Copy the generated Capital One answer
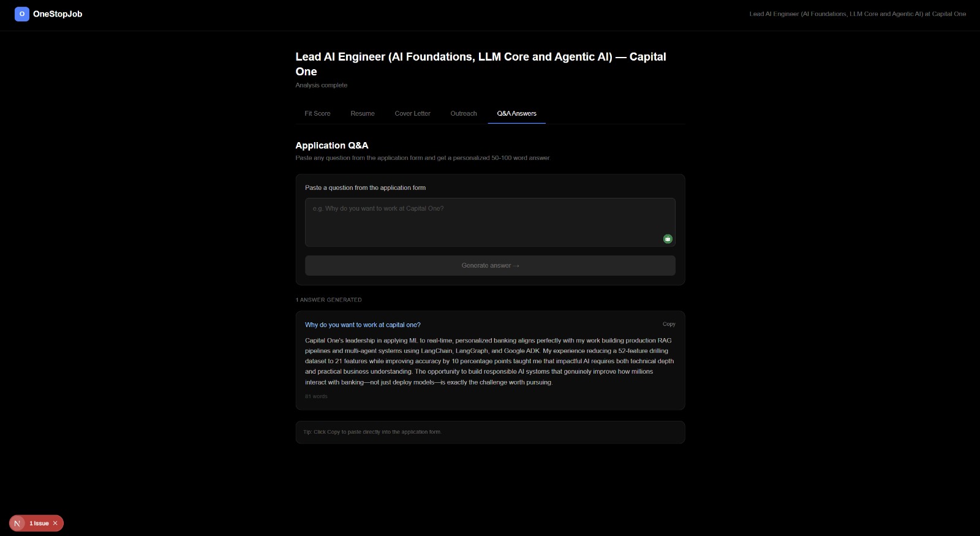 click(x=669, y=324)
